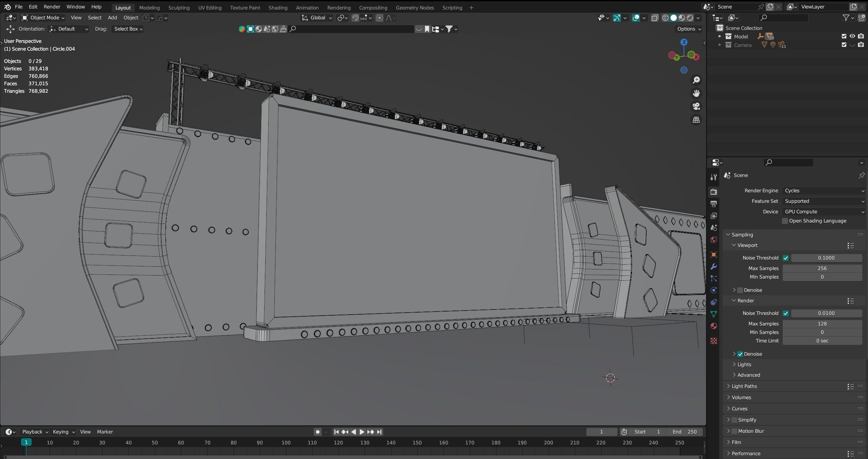Click the zoom magnifier viewport icon
This screenshot has width=868, height=459.
(x=696, y=80)
